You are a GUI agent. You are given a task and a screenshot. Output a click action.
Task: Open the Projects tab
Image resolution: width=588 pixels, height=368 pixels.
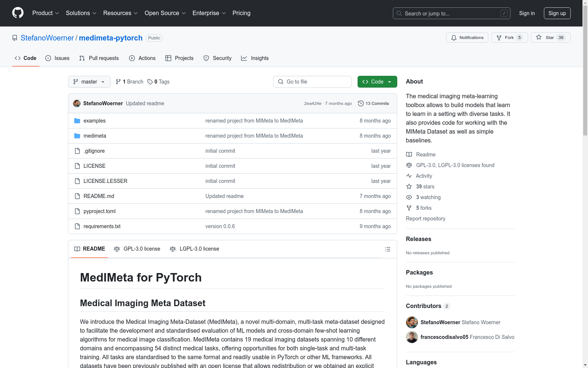coord(179,58)
